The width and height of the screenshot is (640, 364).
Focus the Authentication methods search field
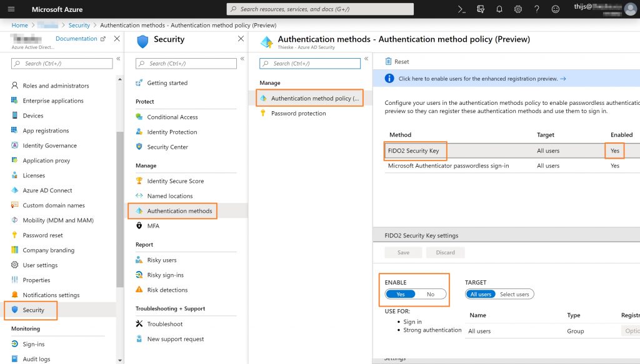tap(310, 64)
